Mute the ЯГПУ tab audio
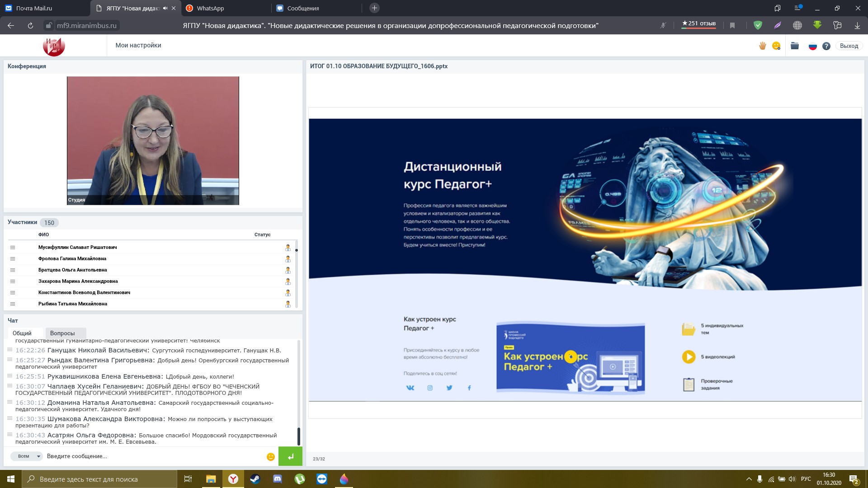Image resolution: width=868 pixels, height=488 pixels. pos(165,8)
